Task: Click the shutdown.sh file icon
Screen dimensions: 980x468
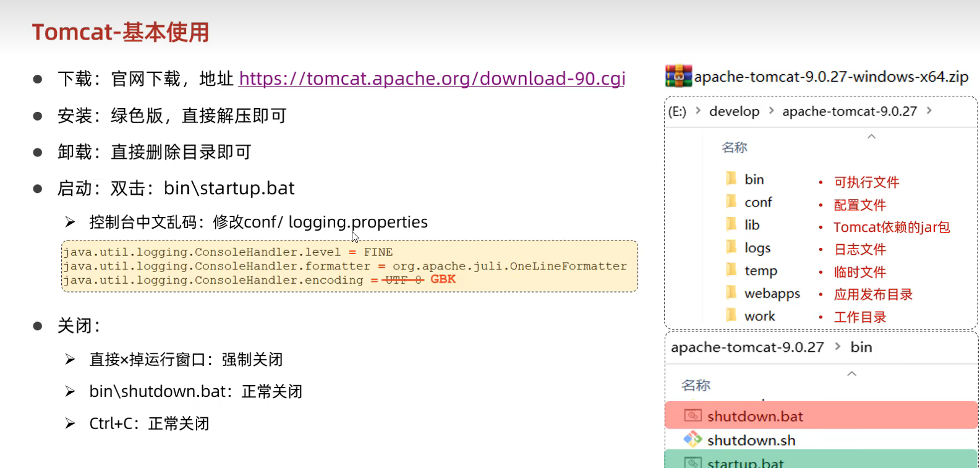Action: 692,440
